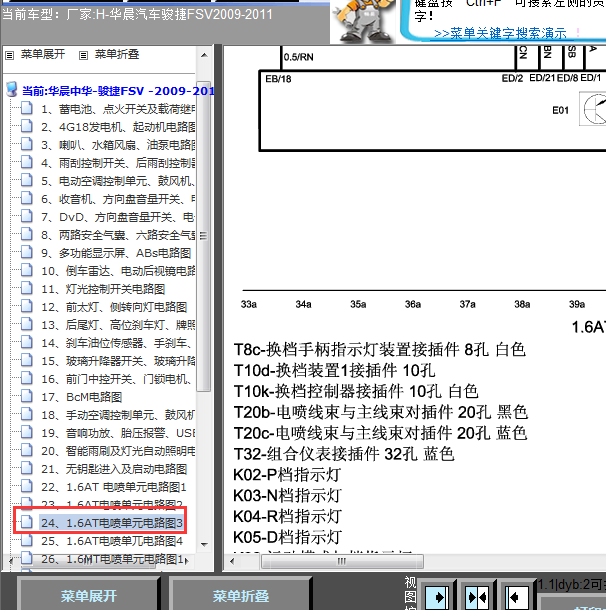Open tree item 4、雨刮控制开关
The image size is (606, 610).
pos(118,163)
